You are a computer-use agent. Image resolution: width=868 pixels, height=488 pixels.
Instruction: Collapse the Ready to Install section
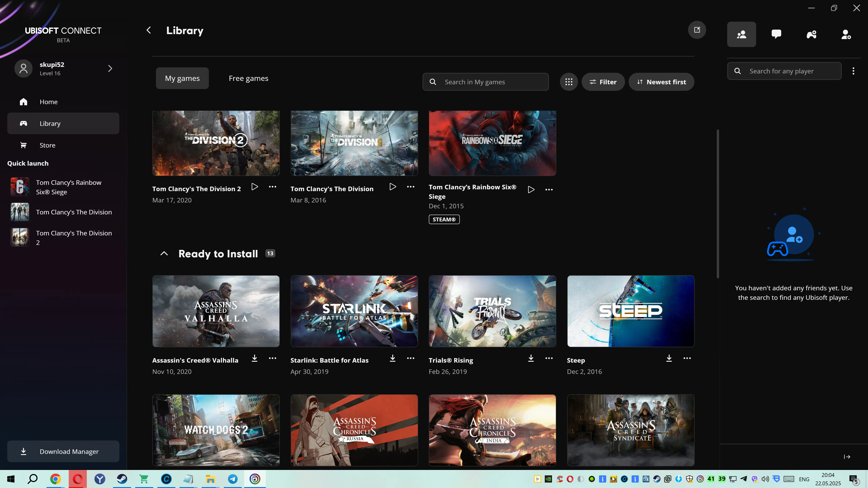coord(164,253)
